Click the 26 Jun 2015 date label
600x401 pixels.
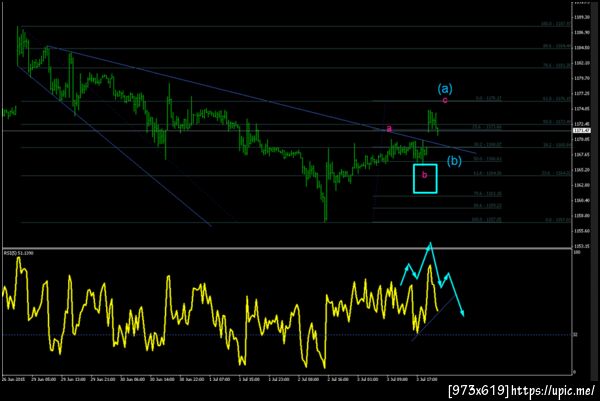pos(12,379)
